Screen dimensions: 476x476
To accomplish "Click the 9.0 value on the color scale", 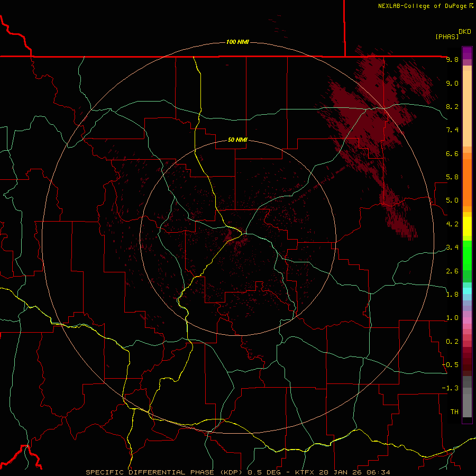I will [x=452, y=83].
